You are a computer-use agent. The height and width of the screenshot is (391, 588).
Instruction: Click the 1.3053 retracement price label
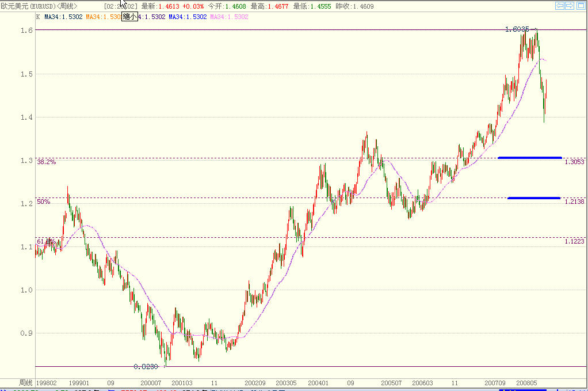point(575,162)
